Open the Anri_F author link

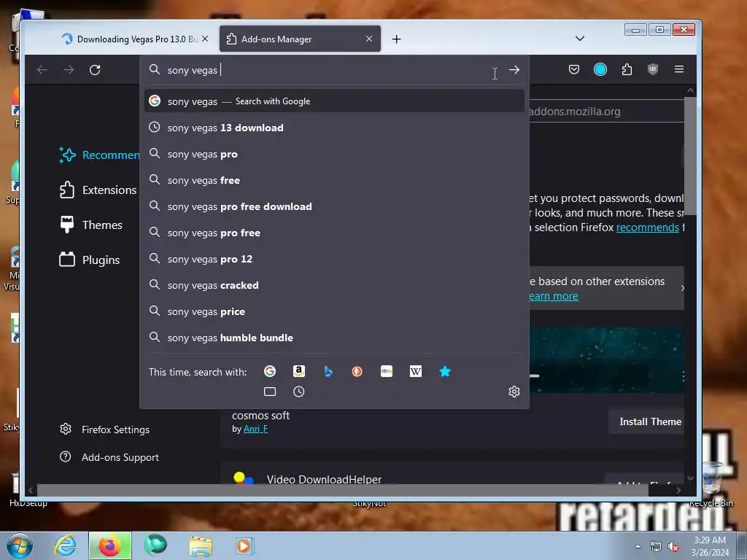click(x=255, y=429)
